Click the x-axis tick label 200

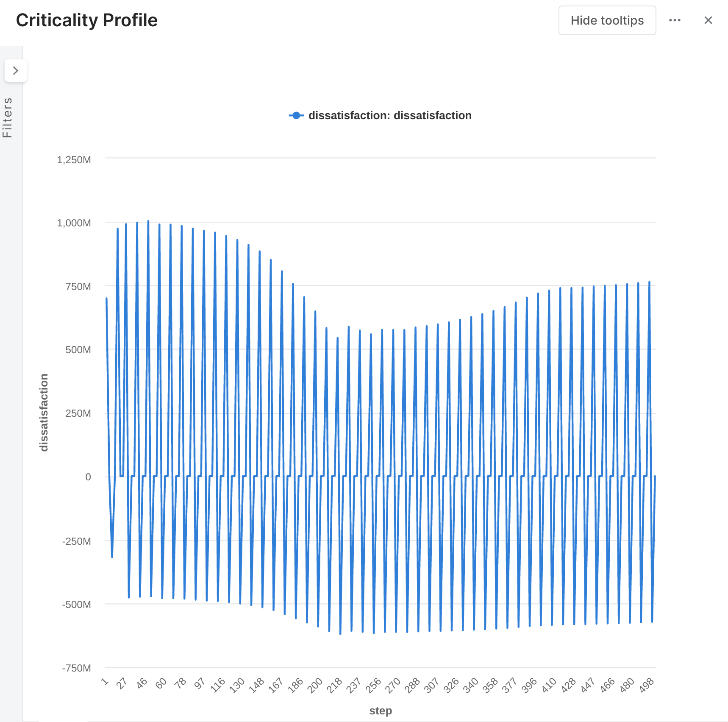point(315,685)
